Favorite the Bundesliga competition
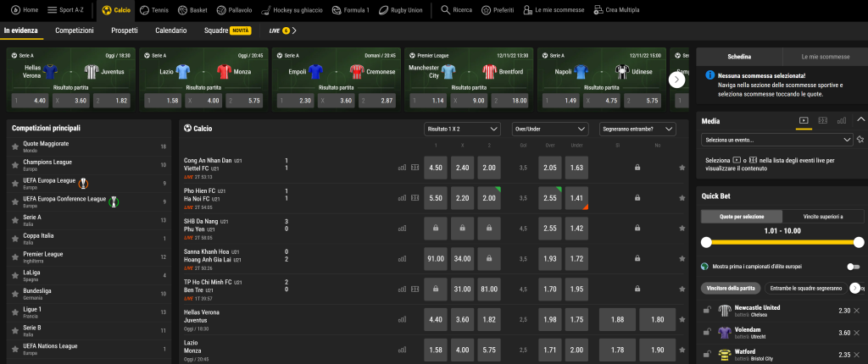The height and width of the screenshot is (364, 868). pyautogui.click(x=15, y=293)
